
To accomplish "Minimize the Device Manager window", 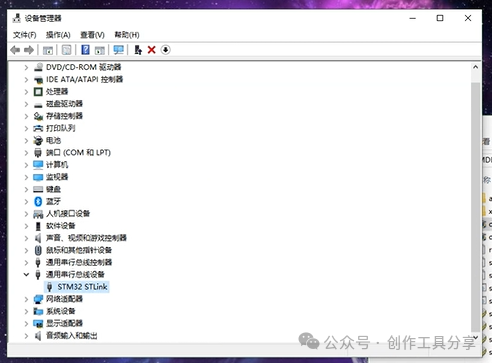I will click(x=413, y=18).
